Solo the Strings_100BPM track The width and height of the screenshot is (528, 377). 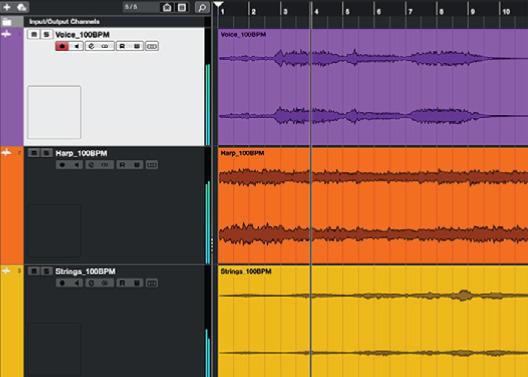[46, 271]
